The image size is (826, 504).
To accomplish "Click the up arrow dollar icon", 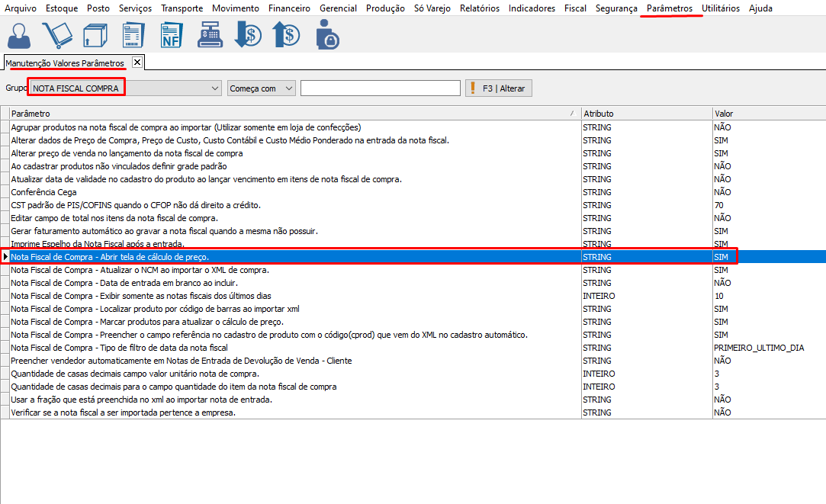I will coord(287,36).
